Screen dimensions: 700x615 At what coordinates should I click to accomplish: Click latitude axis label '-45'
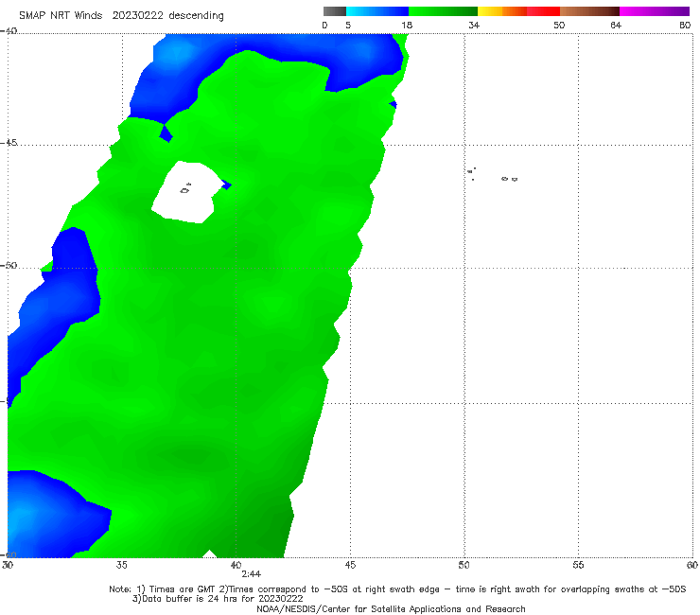pos(9,143)
